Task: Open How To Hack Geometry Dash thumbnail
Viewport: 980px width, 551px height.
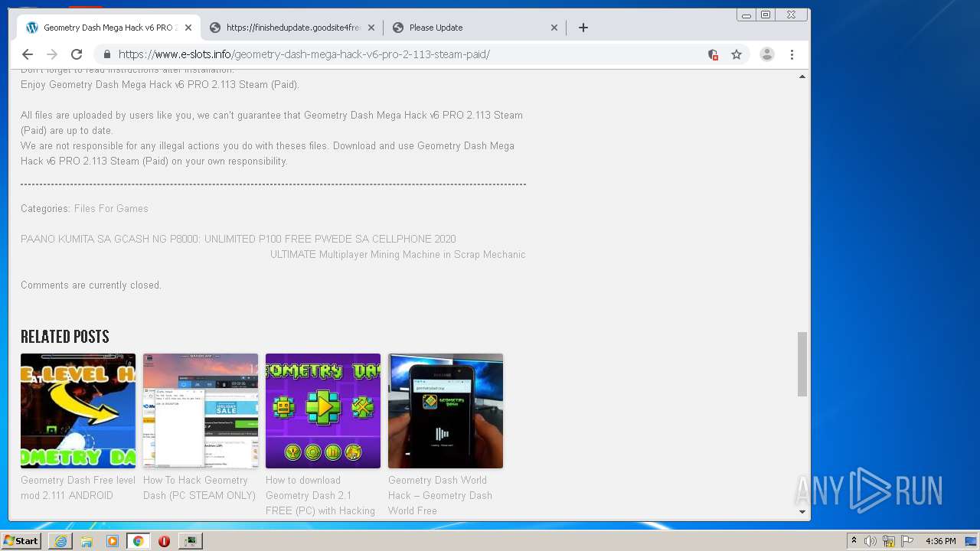Action: click(x=201, y=411)
